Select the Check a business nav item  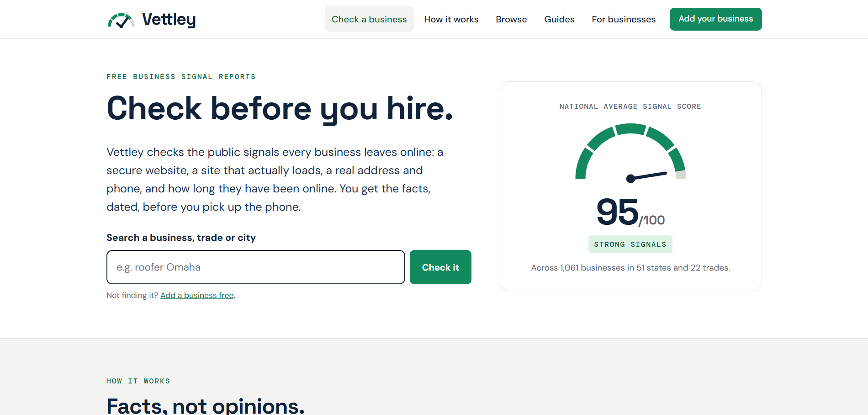pos(369,19)
